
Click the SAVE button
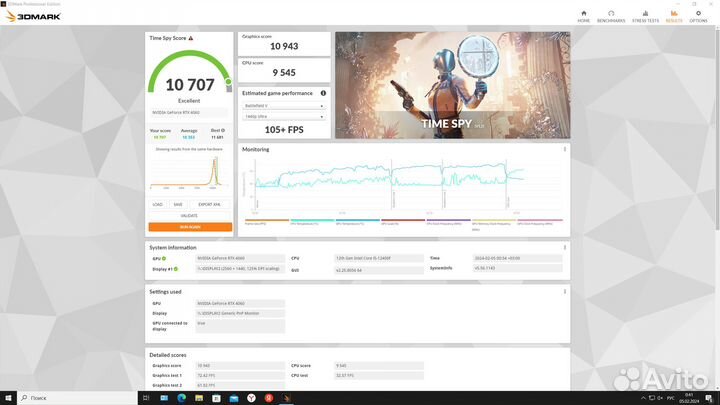(x=178, y=204)
